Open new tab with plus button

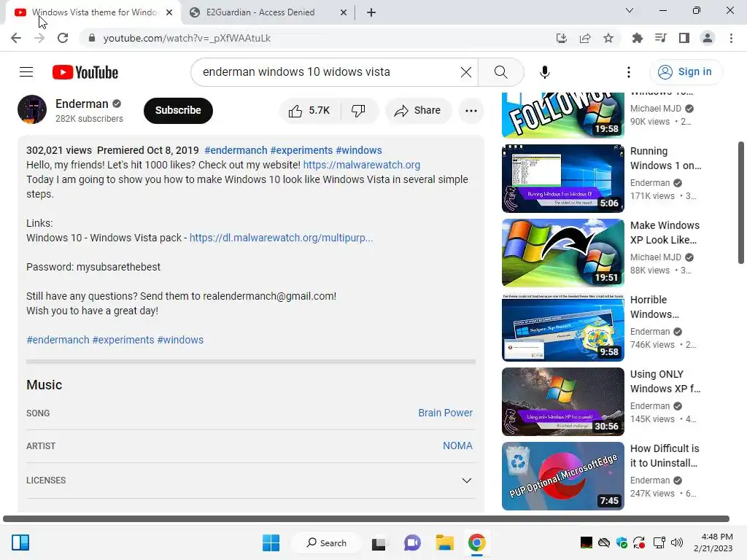371,12
